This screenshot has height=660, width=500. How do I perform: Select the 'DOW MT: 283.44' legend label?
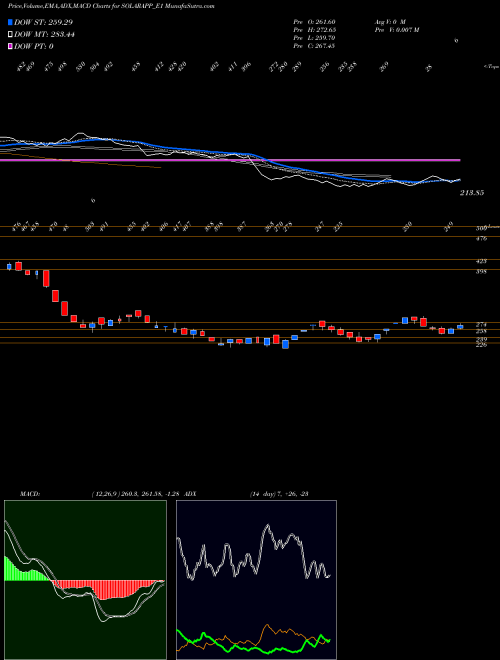44,35
